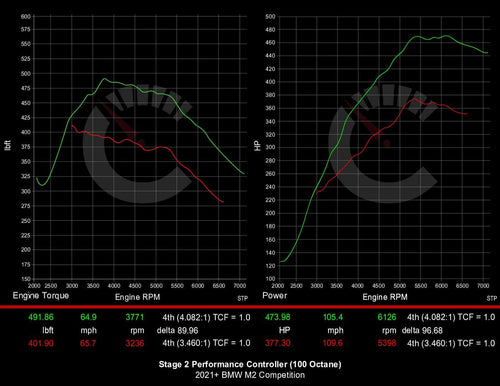Viewport: 500px width, 386px height.
Task: Click the 600 tick on the torque axis
Action: click(x=26, y=16)
